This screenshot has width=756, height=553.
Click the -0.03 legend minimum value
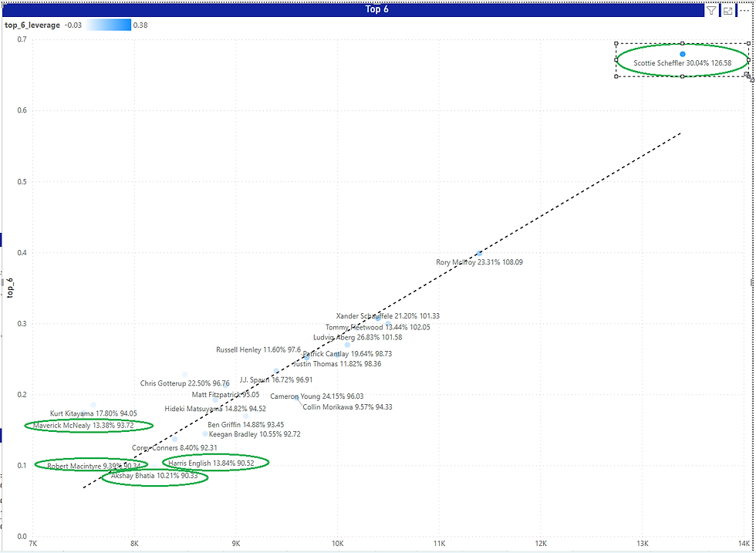pos(73,25)
